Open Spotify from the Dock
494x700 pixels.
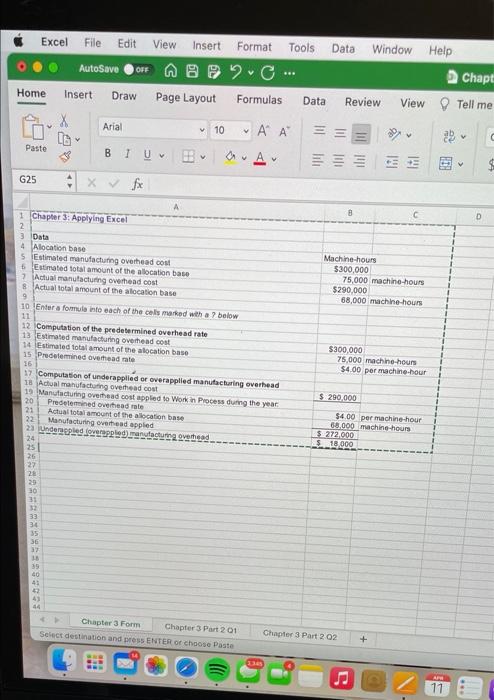coord(217,669)
